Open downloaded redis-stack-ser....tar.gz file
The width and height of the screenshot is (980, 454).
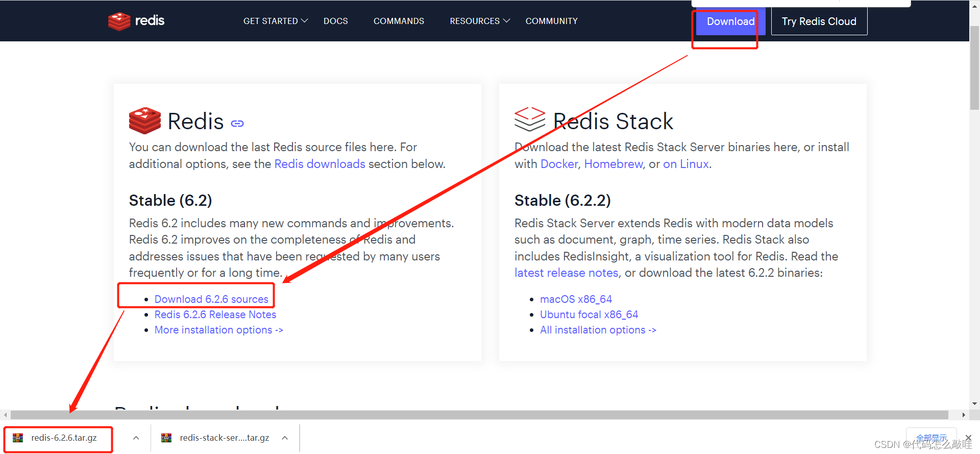point(224,438)
